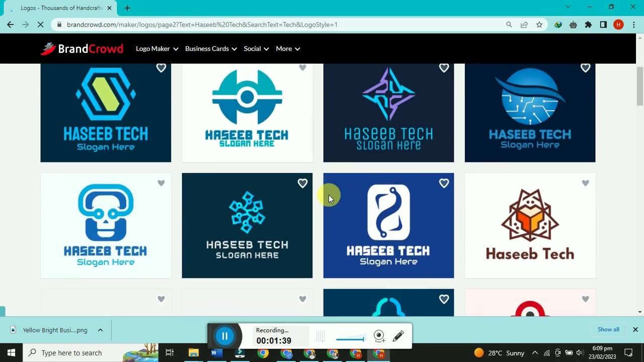Share this page using the share icon
Screen dimensions: 644x362
click(524, 25)
